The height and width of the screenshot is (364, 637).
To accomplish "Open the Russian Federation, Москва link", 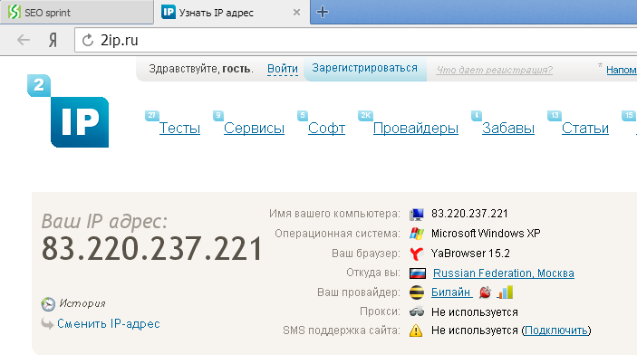I will 503,273.
